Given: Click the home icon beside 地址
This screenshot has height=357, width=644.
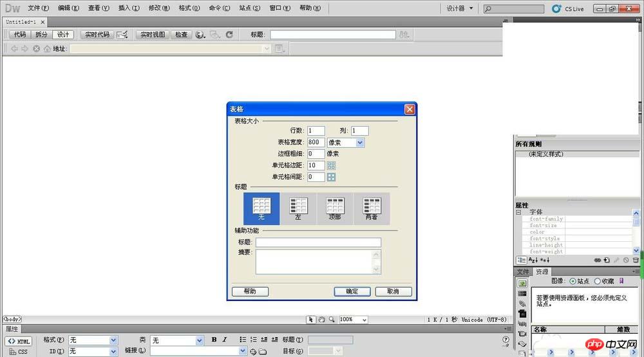Looking at the screenshot, I should 47,49.
